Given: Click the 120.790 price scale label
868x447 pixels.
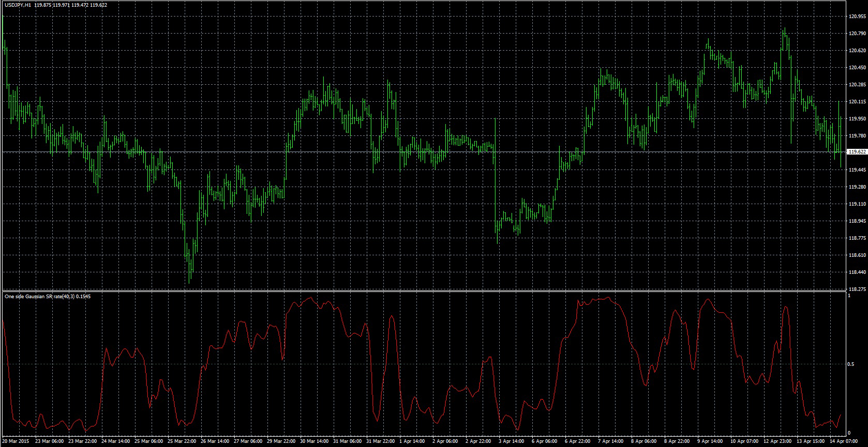Looking at the screenshot, I should pos(857,33).
